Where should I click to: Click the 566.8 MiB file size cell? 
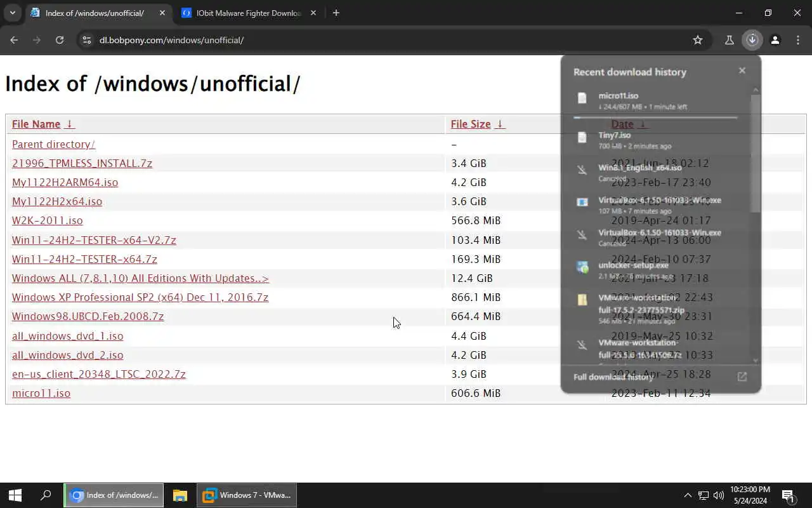click(x=476, y=220)
